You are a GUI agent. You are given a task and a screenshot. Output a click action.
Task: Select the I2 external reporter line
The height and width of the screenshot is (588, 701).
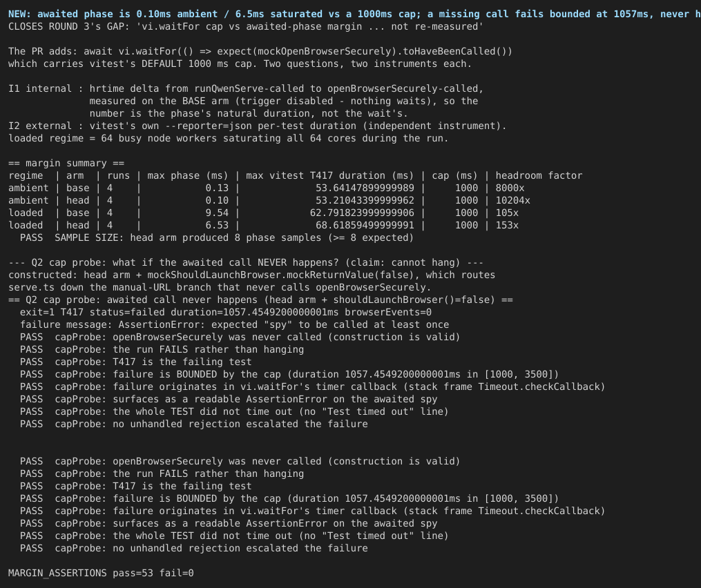pos(257,126)
